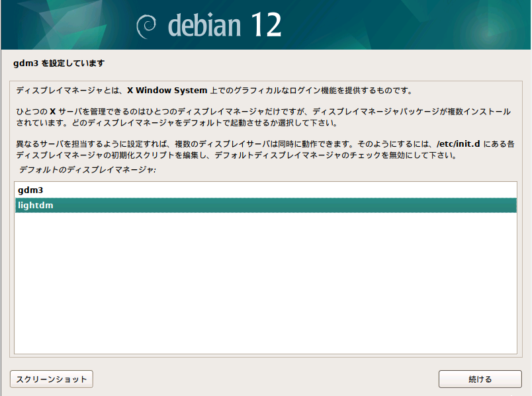Click the スクリーンショット button
Viewport: 532px width, 396px height.
52,379
